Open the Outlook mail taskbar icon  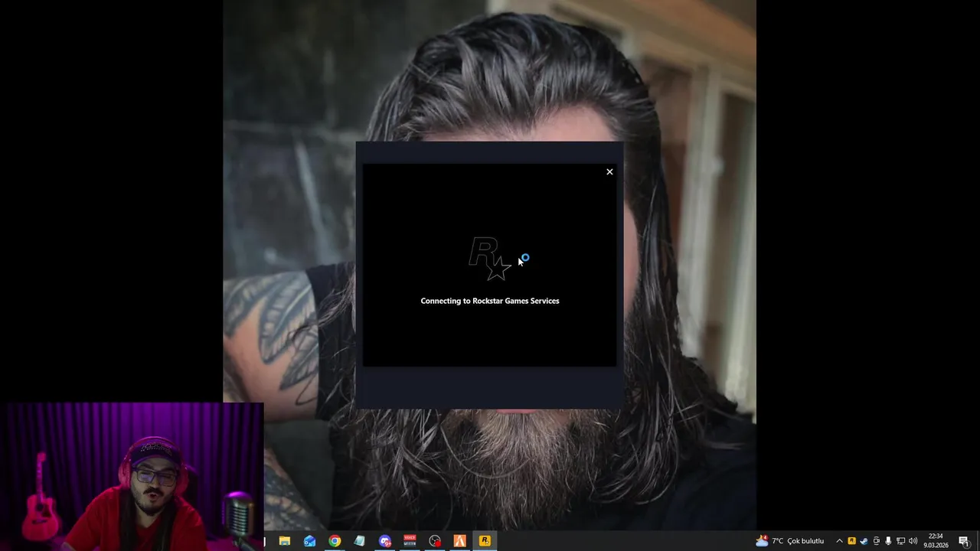click(309, 541)
